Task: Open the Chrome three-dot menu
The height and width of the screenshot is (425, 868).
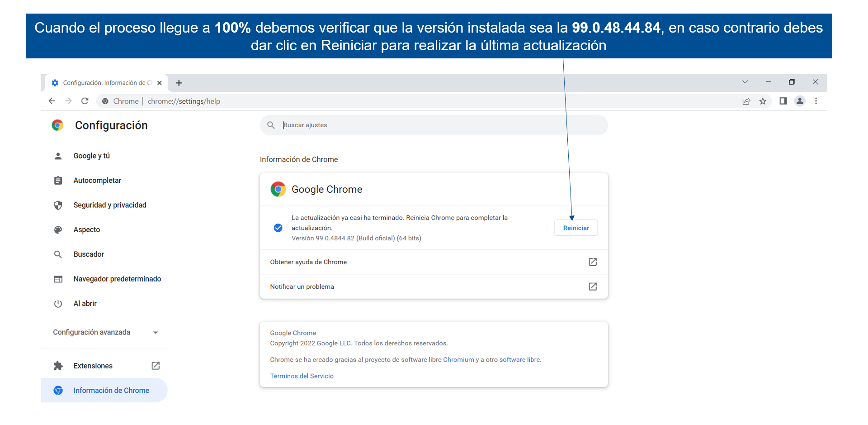Action: tap(816, 101)
